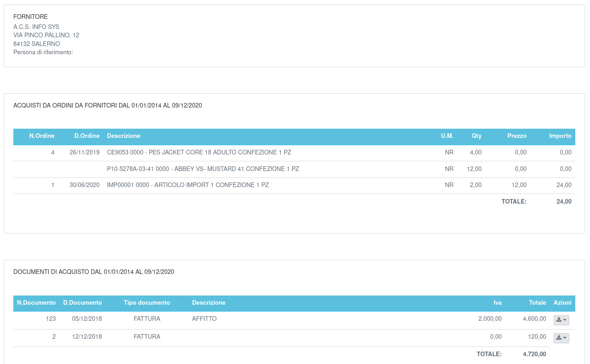Click the Importo column header
The image size is (590, 364).
(560, 136)
